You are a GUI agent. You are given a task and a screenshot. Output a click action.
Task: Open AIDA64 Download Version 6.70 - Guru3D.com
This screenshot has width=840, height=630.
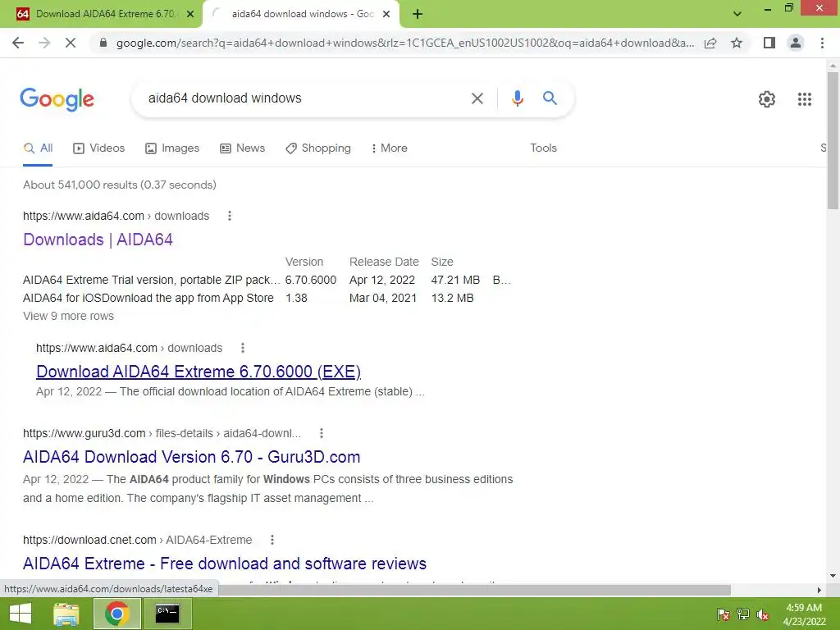tap(191, 457)
